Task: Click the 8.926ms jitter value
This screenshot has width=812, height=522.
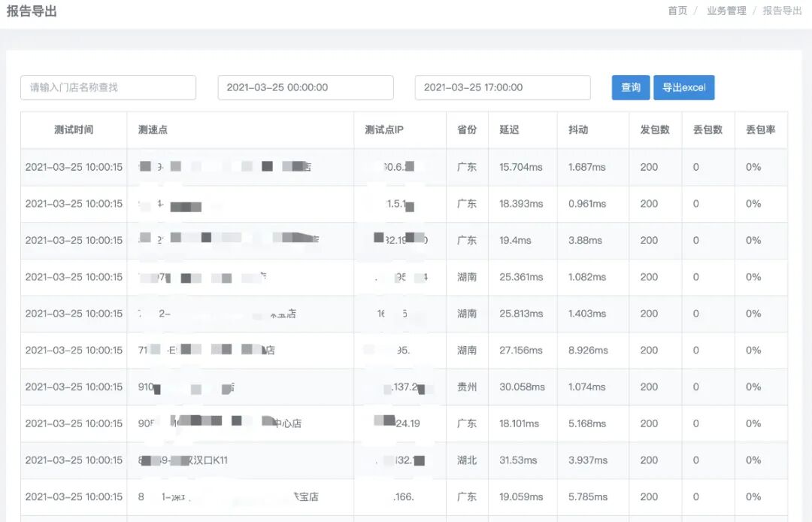Action: point(588,351)
